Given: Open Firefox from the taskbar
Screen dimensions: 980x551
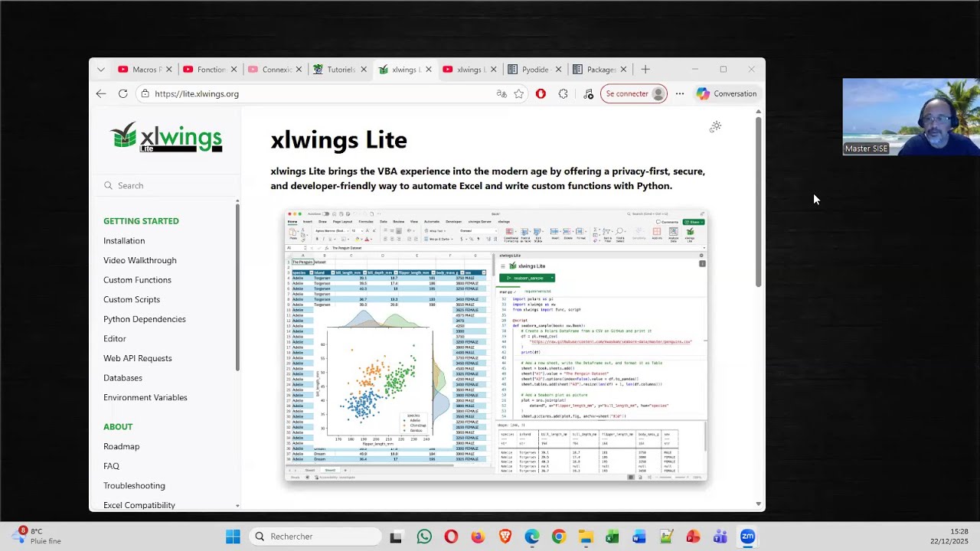Looking at the screenshot, I should point(478,536).
